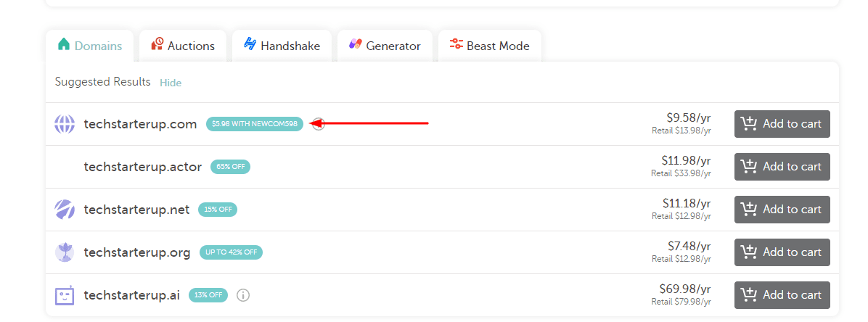Open the Handshake tab
The width and height of the screenshot is (868, 322).
click(x=282, y=46)
